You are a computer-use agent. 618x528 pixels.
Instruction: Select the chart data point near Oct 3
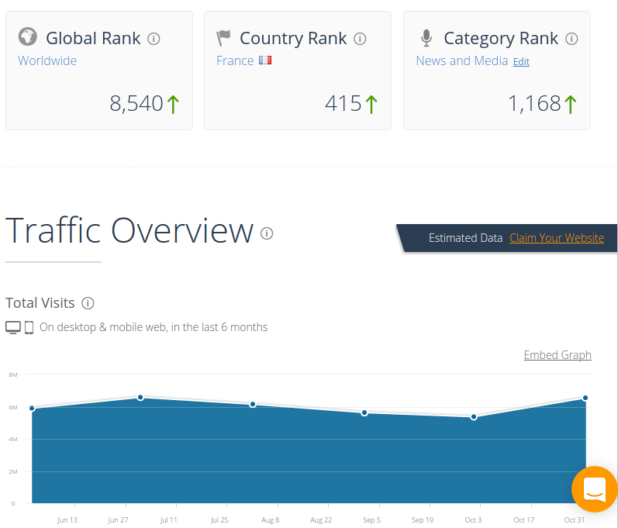(x=474, y=416)
